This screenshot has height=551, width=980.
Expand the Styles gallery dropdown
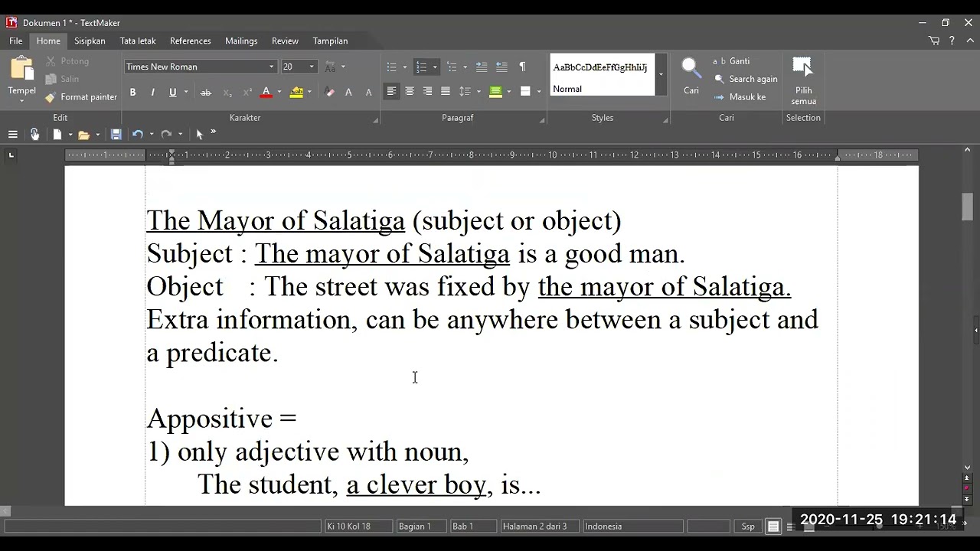tap(661, 75)
